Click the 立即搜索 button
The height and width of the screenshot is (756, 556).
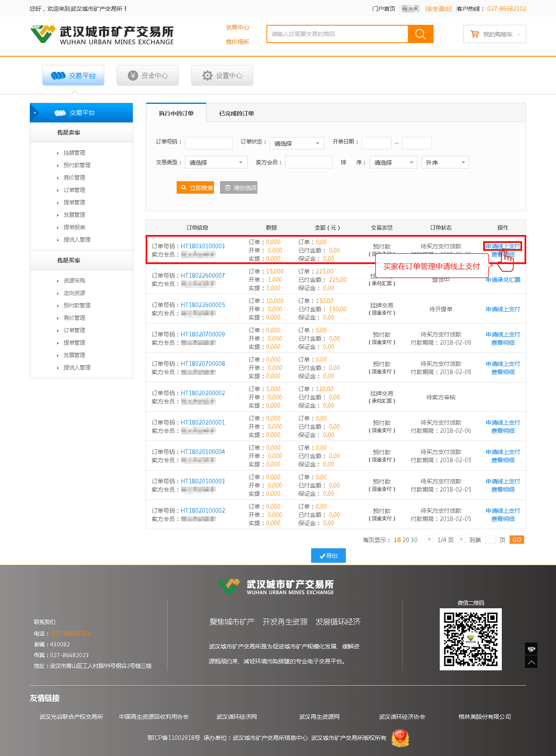click(x=195, y=187)
